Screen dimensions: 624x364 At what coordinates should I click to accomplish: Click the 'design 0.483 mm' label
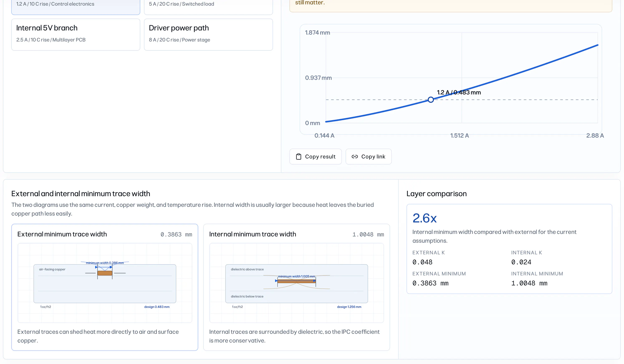(x=157, y=307)
